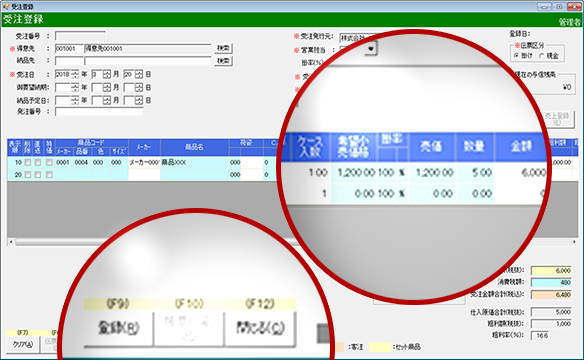Click the yellow セット商品 legend swatch

380,347
